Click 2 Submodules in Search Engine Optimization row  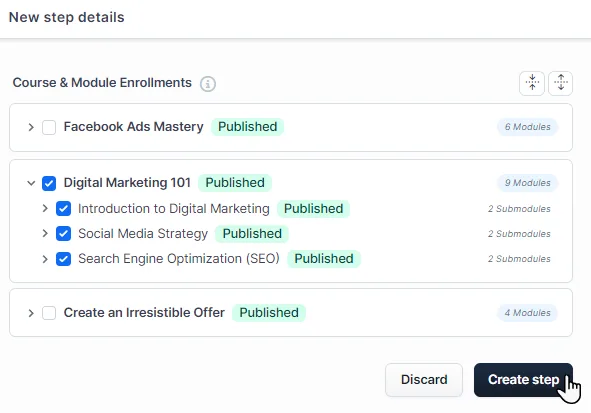point(519,259)
